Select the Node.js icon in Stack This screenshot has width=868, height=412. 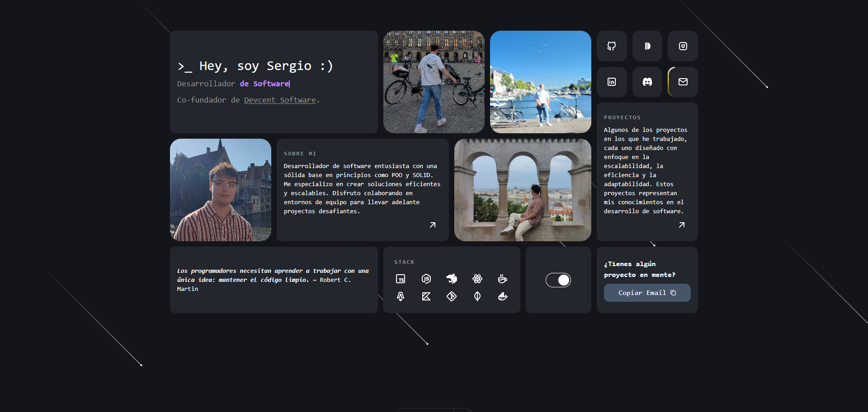[426, 279]
